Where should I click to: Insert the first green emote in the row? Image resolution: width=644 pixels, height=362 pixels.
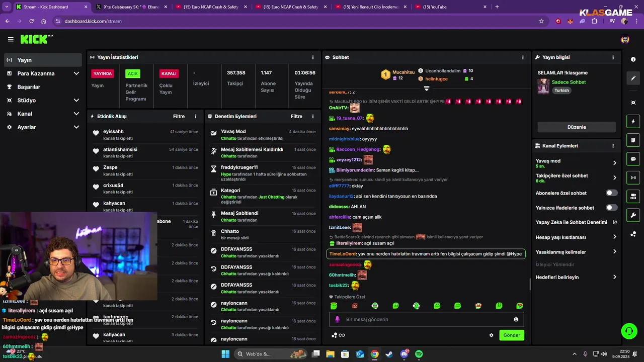tap(334, 306)
